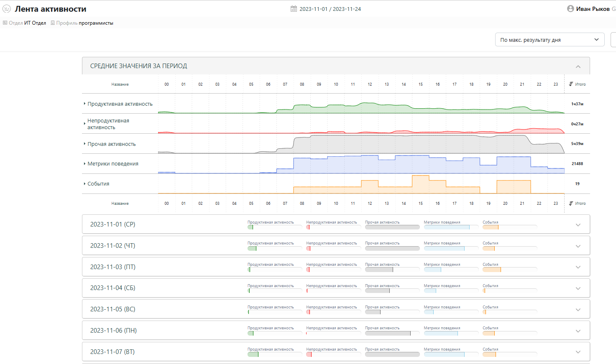The width and height of the screenshot is (616, 364).
Task: Sort by the bottom Итого column icon
Action: pyautogui.click(x=571, y=204)
